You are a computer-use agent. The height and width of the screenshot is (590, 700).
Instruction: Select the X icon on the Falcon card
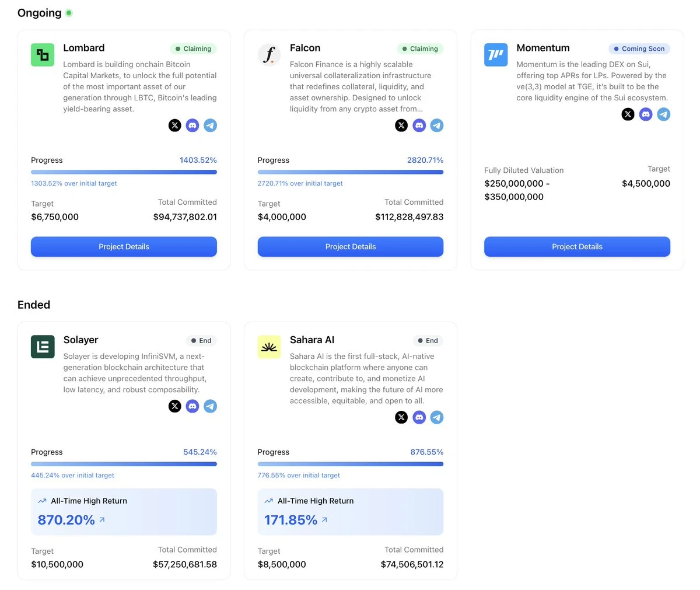coord(401,125)
